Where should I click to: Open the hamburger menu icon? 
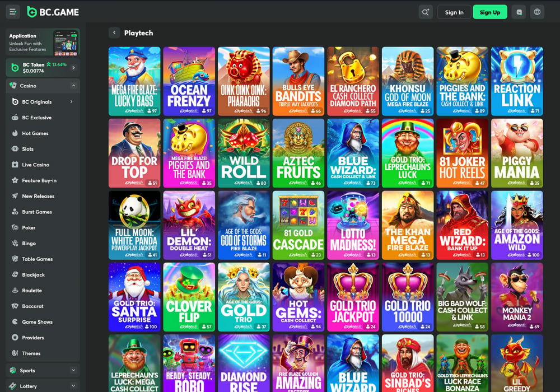[13, 12]
